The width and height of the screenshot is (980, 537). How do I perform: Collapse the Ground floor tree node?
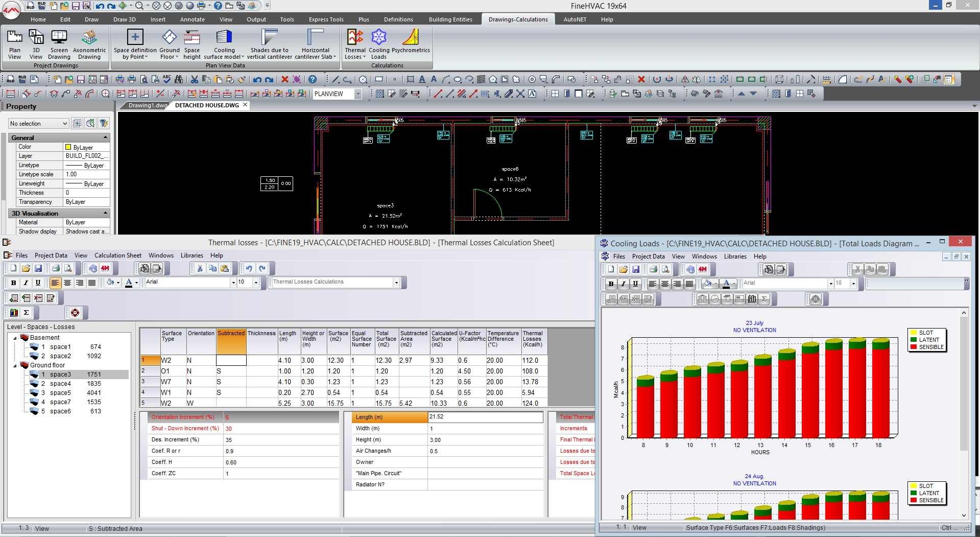coord(15,365)
